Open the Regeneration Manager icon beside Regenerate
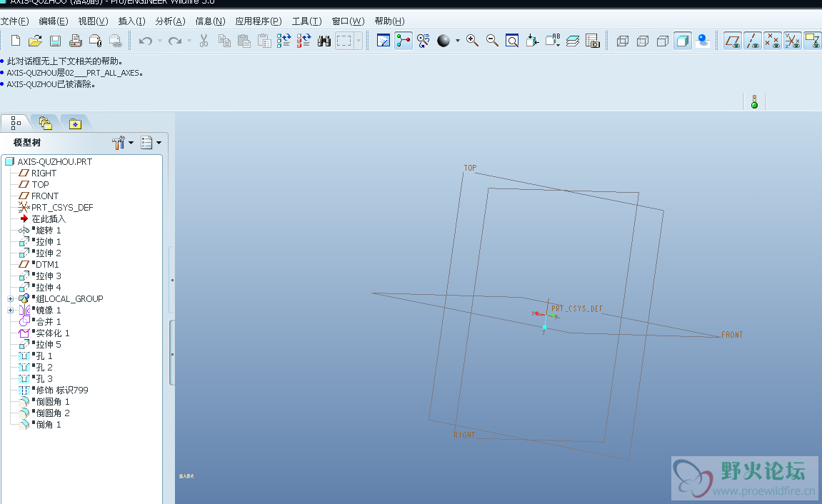 coord(304,41)
